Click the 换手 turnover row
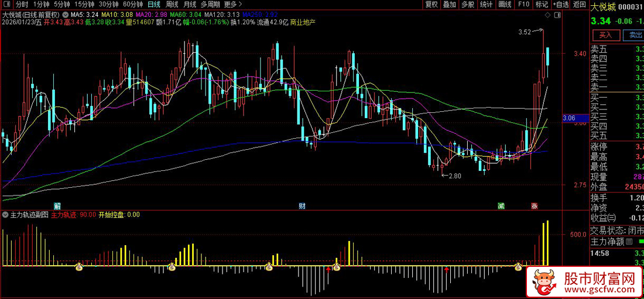This screenshot has width=644, height=299. (x=617, y=197)
